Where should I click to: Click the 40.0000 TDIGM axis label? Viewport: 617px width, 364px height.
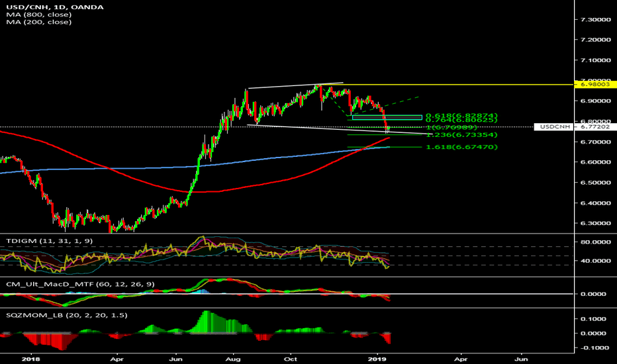[596, 261]
